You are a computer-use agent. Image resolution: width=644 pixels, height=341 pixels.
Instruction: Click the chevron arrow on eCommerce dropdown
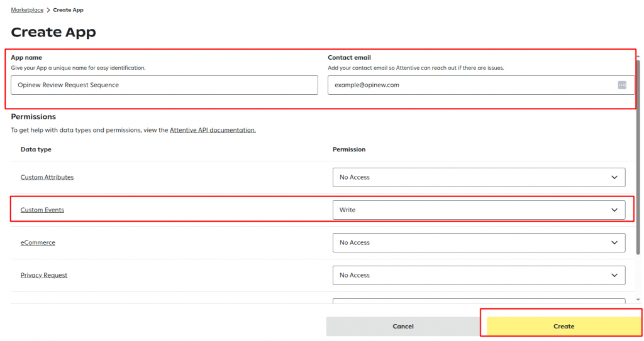(x=614, y=242)
